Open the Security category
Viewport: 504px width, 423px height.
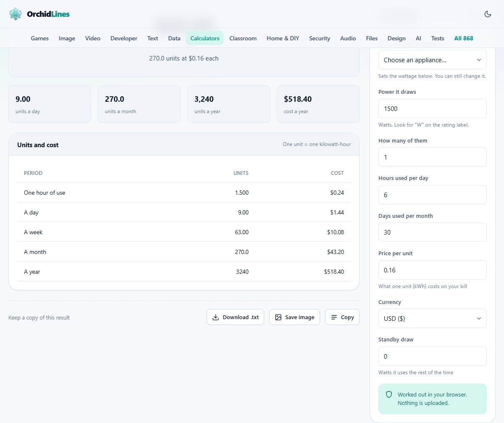pyautogui.click(x=320, y=38)
